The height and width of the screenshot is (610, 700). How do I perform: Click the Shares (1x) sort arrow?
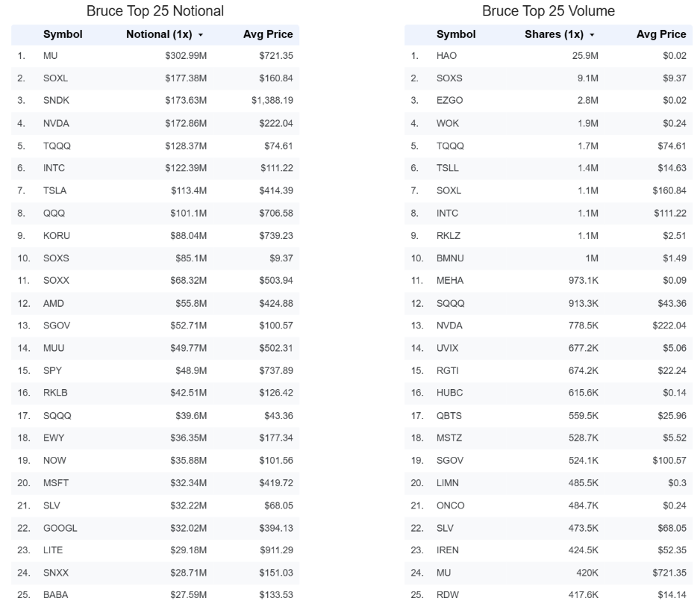click(x=592, y=35)
